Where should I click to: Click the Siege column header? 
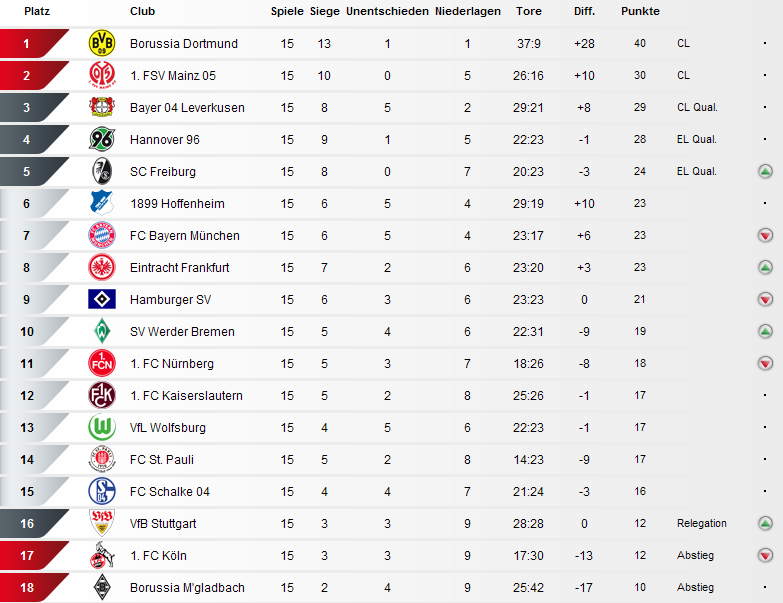click(x=325, y=11)
